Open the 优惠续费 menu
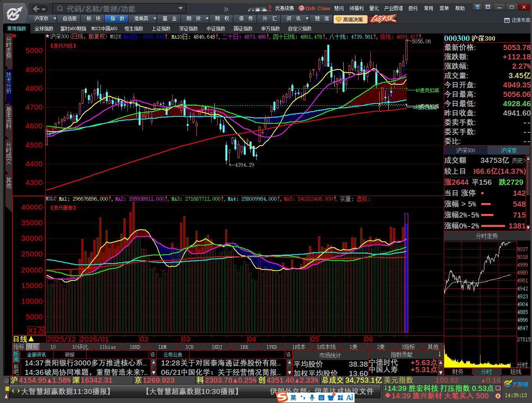This screenshot has height=403, width=532. tap(284, 8)
